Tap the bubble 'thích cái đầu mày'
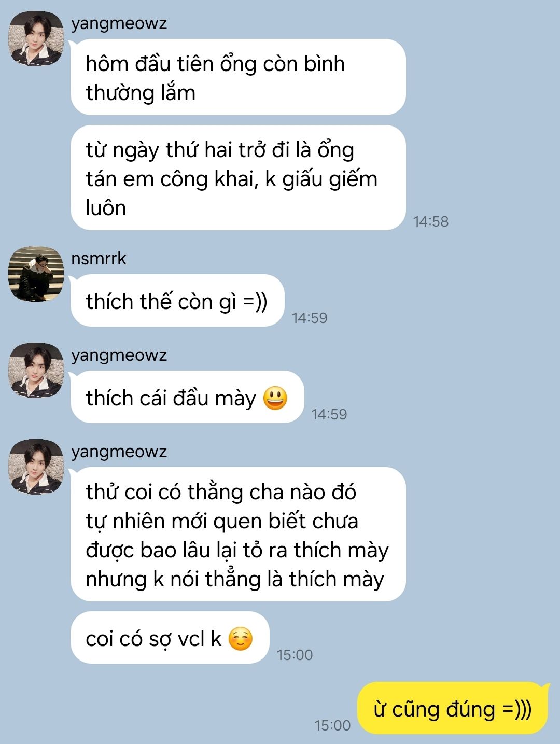The image size is (560, 744). tap(187, 397)
